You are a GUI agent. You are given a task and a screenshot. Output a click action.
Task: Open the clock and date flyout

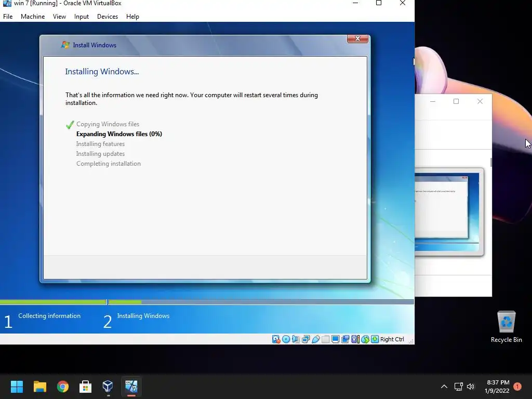(498, 387)
